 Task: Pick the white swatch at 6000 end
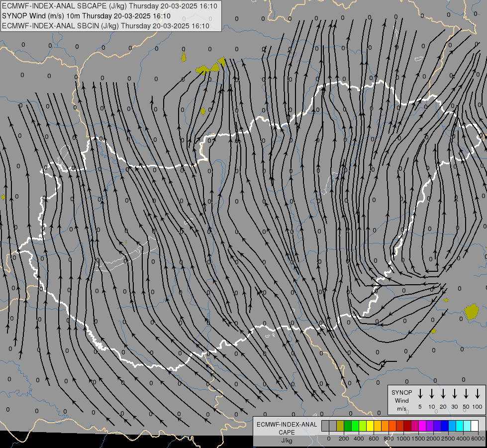click(x=475, y=426)
